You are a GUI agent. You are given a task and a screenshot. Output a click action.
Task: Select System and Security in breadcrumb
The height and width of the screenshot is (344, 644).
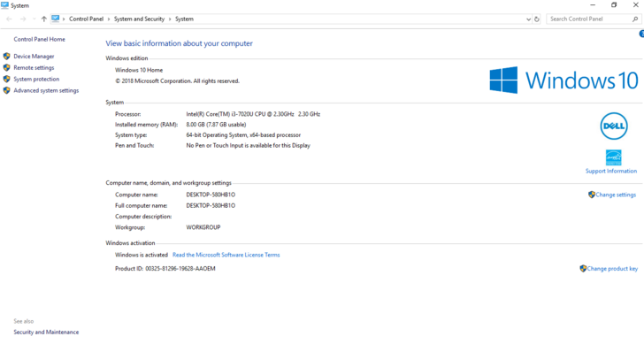[x=139, y=19]
